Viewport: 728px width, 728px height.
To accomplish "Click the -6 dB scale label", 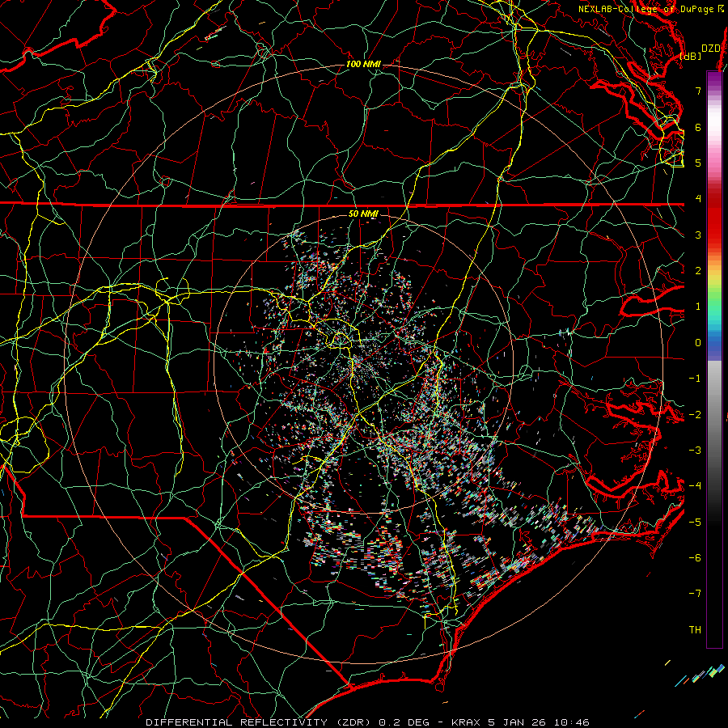I will pyautogui.click(x=695, y=558).
